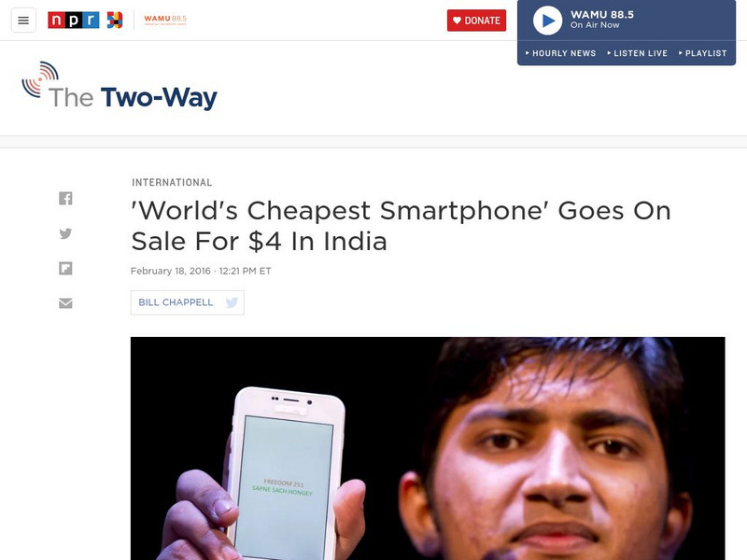Share article on Twitter
The width and height of the screenshot is (747, 560).
[65, 233]
